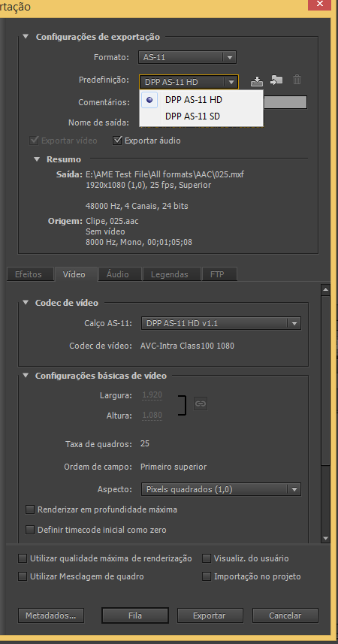Uncheck Exportar áudio checkbox
Image resolution: width=338 pixels, height=644 pixels.
point(117,141)
